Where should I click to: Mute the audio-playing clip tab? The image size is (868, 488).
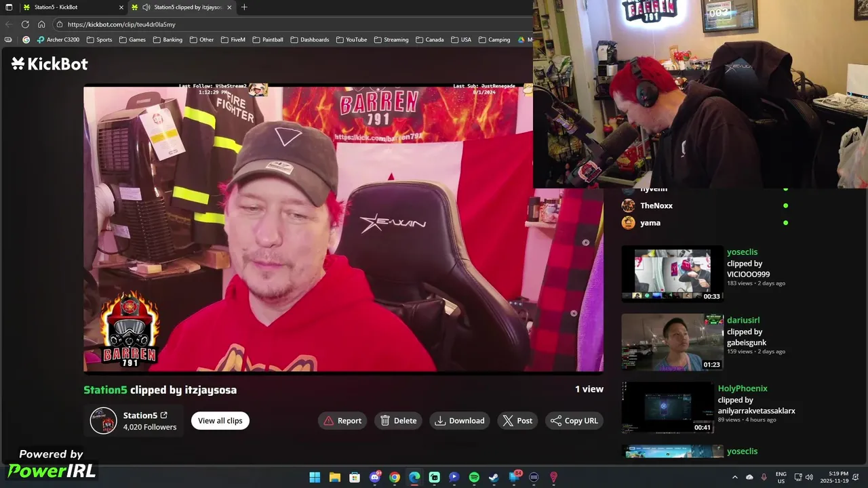(x=146, y=7)
